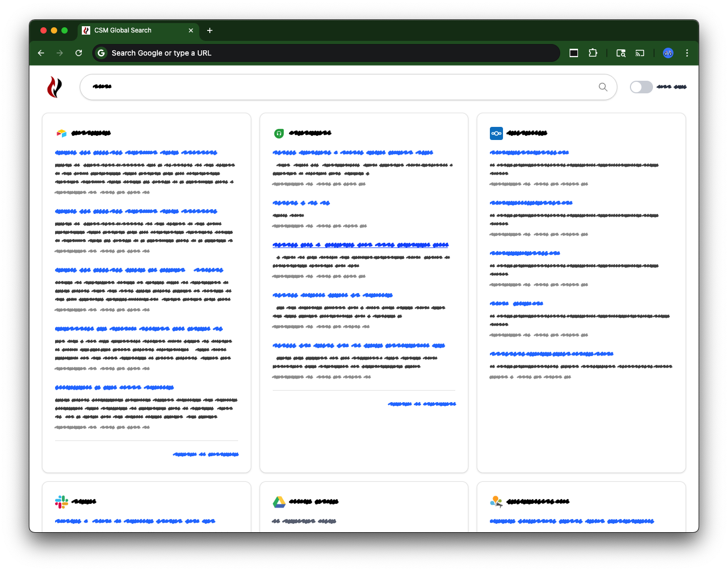
Task: Click the red flame logo
Action: [x=55, y=87]
